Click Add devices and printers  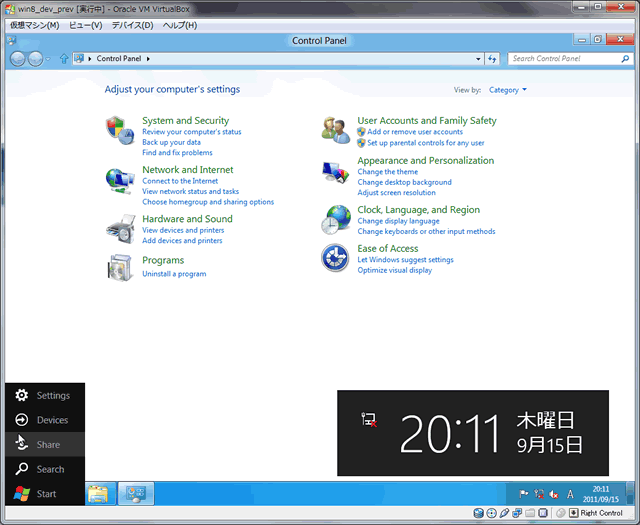182,241
